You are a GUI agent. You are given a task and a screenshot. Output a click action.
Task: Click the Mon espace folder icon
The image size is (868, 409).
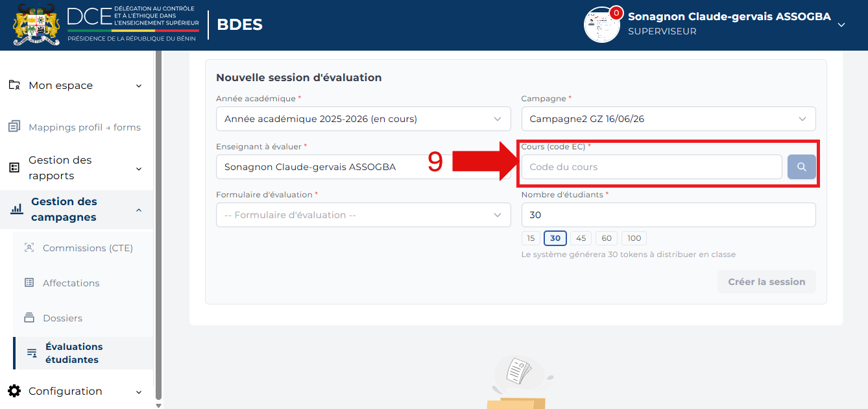[14, 85]
